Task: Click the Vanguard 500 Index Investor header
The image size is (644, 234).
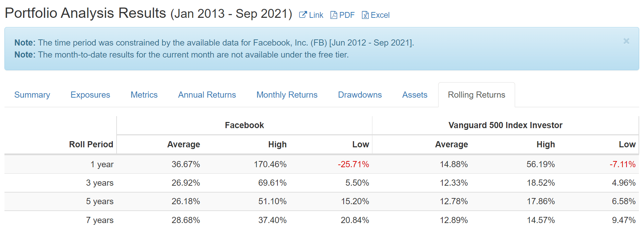Action: [x=505, y=125]
